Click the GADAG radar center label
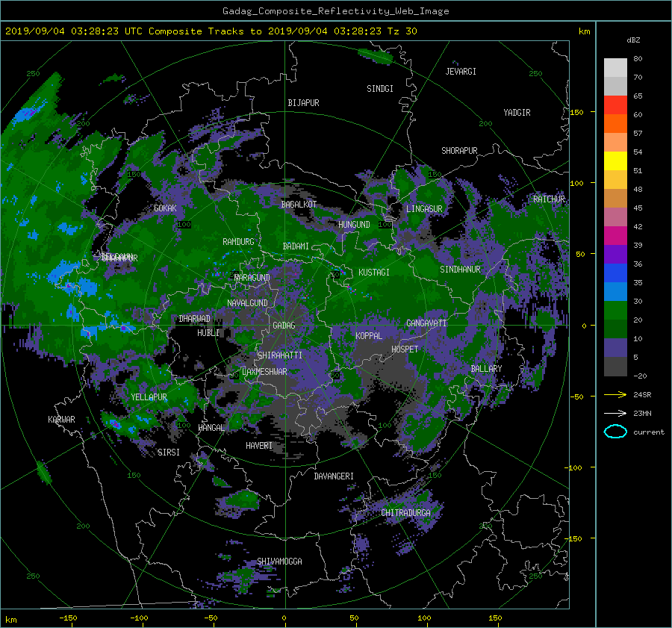Image resolution: width=672 pixels, height=628 pixels. 284,326
